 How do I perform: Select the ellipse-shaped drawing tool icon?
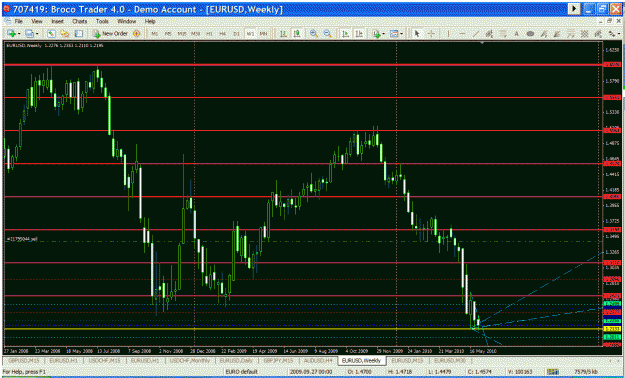(x=530, y=34)
